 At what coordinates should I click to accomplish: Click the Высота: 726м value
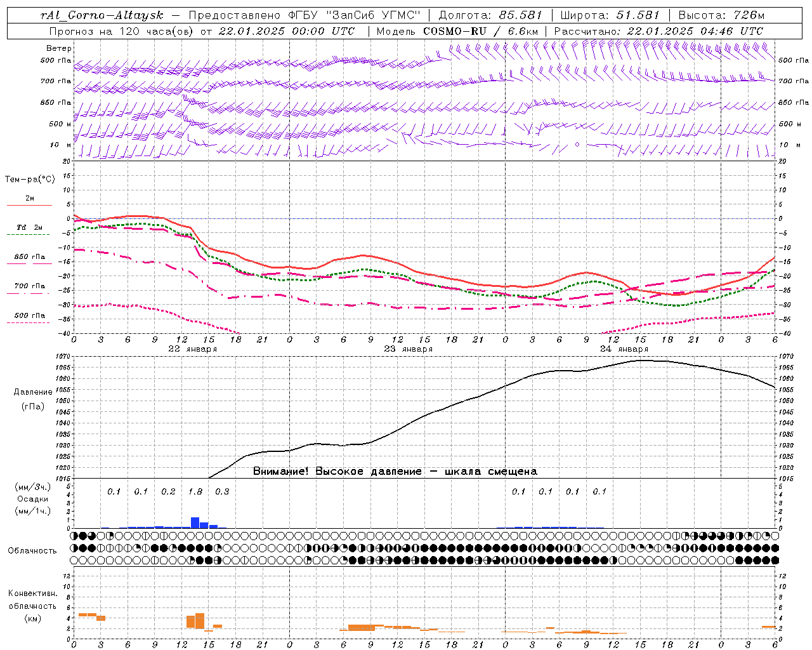721,15
